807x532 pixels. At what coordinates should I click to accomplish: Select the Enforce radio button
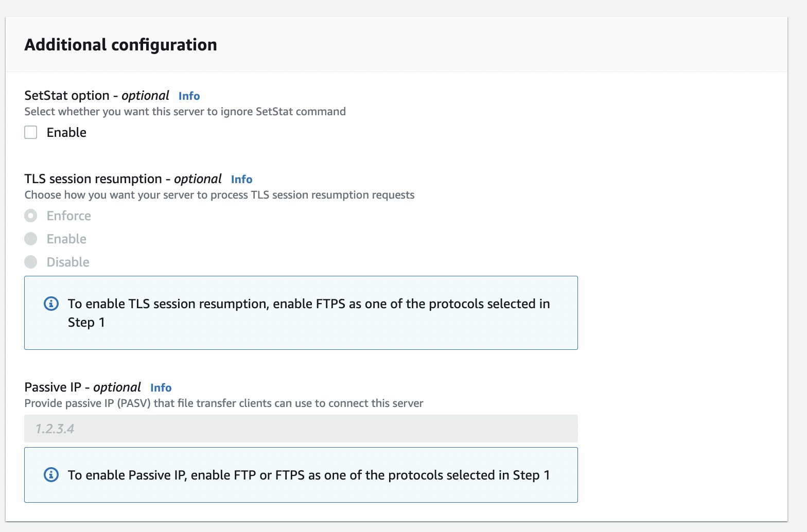tap(31, 216)
